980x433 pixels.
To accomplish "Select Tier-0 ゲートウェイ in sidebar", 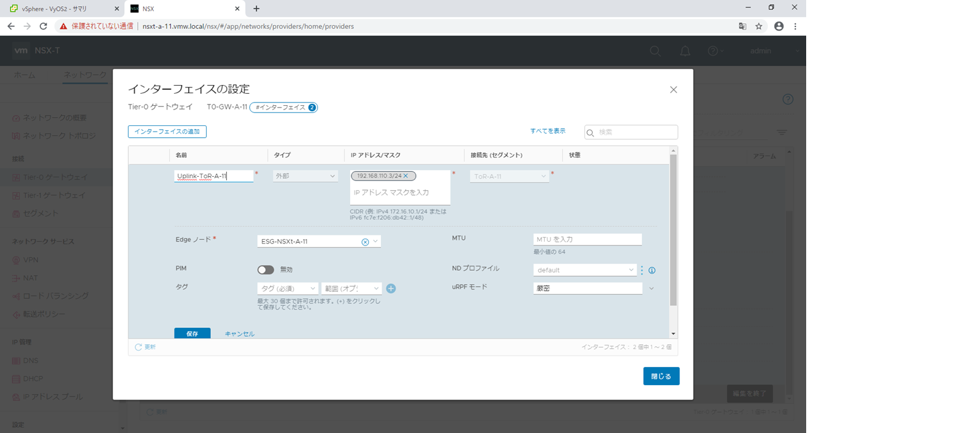I will click(55, 177).
